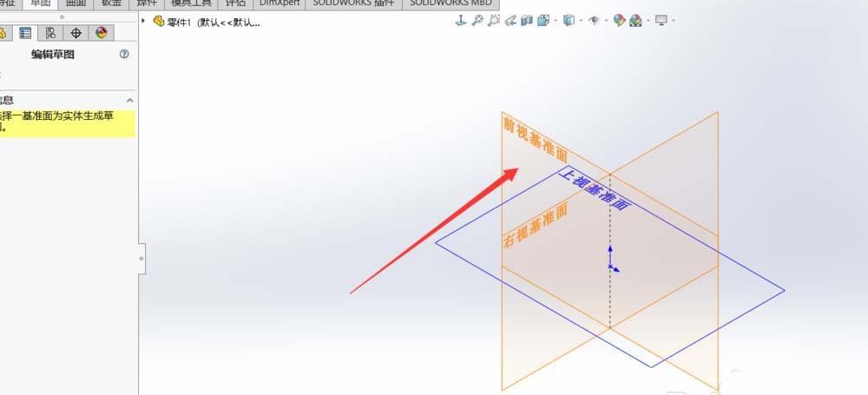Click Hide/Show Items eye icon
The width and height of the screenshot is (868, 395).
tap(594, 21)
